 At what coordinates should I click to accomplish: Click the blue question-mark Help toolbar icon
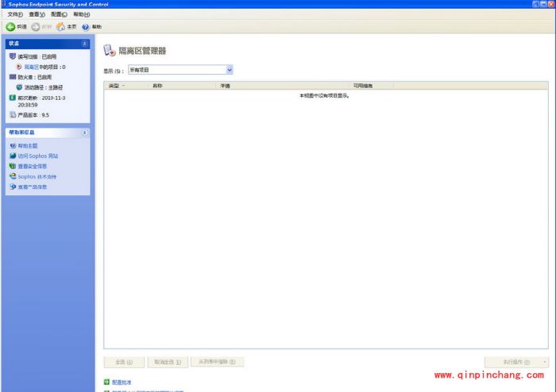(86, 27)
